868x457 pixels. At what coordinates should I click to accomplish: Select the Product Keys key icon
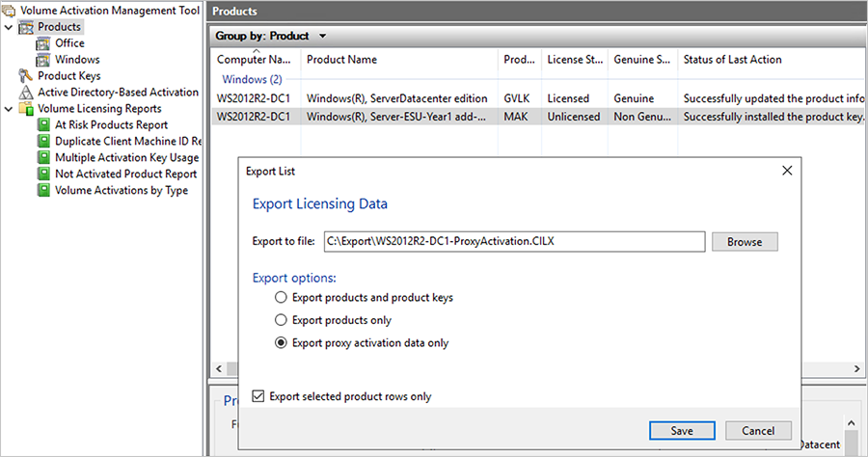click(x=27, y=76)
